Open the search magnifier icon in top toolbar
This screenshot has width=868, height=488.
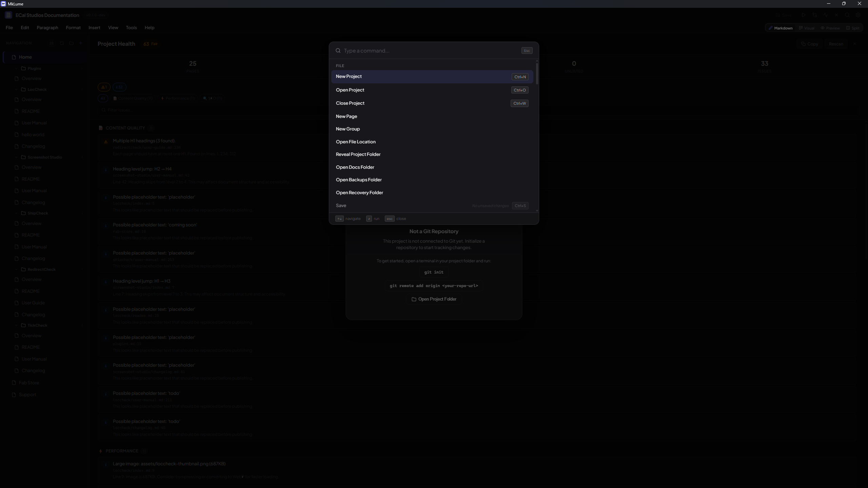pyautogui.click(x=847, y=15)
